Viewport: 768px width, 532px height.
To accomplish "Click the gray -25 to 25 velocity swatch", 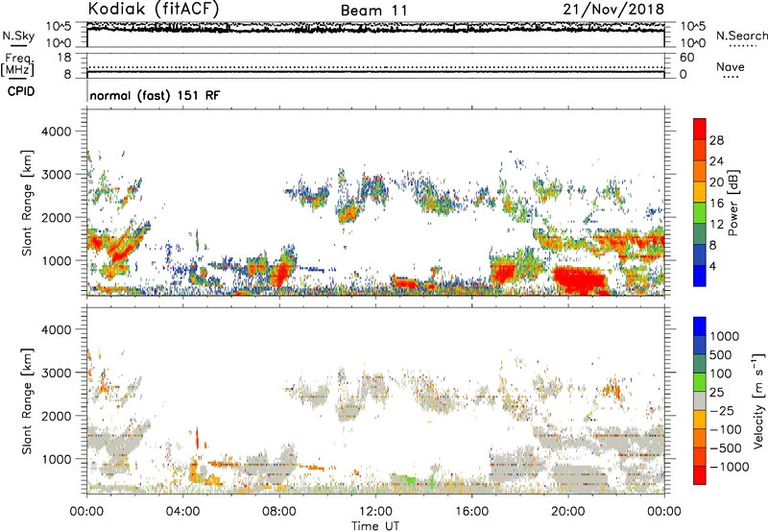I will point(700,401).
